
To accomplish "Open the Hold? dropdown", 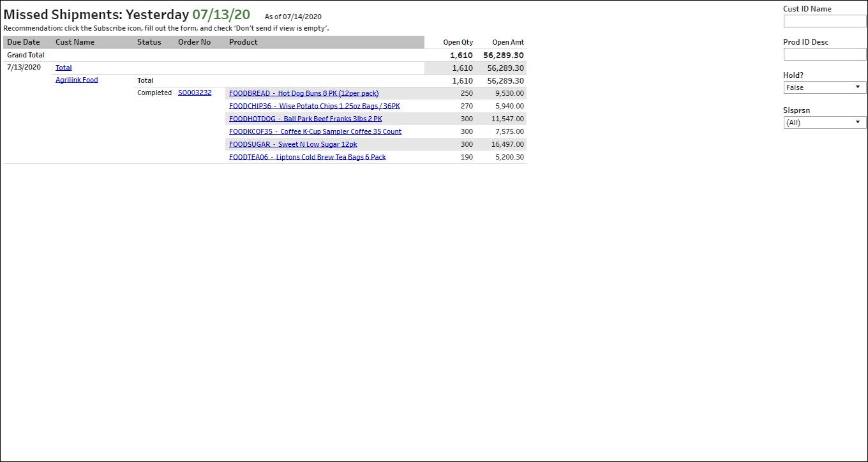I will click(824, 87).
